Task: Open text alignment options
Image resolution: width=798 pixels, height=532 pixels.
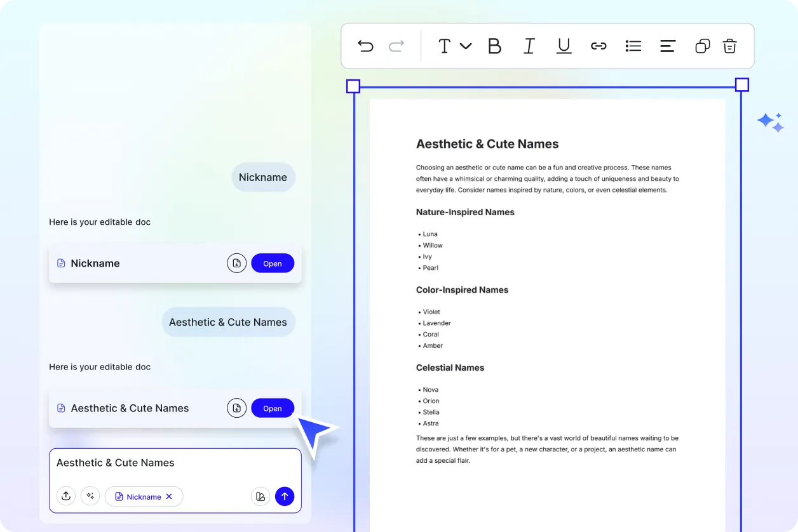Action: [x=668, y=46]
